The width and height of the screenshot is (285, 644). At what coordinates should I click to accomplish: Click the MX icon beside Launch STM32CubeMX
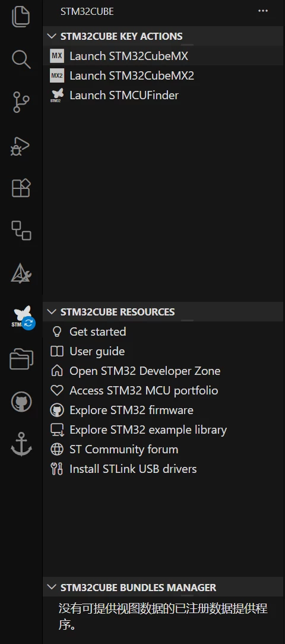57,56
